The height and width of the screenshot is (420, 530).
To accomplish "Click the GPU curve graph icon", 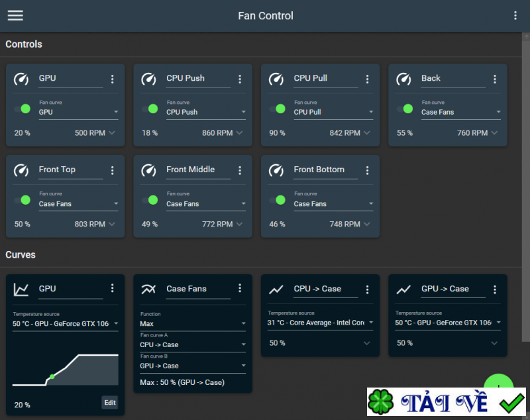I will (21, 289).
